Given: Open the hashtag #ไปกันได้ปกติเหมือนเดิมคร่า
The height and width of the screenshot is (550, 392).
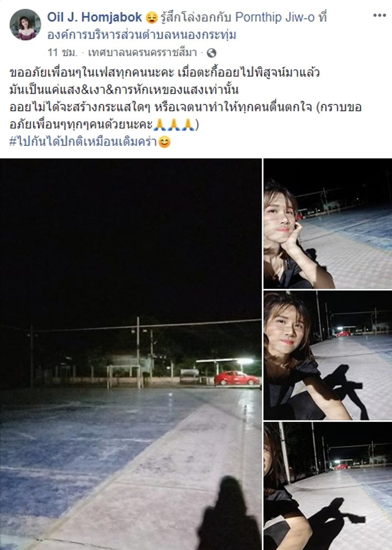Looking at the screenshot, I should tap(83, 142).
